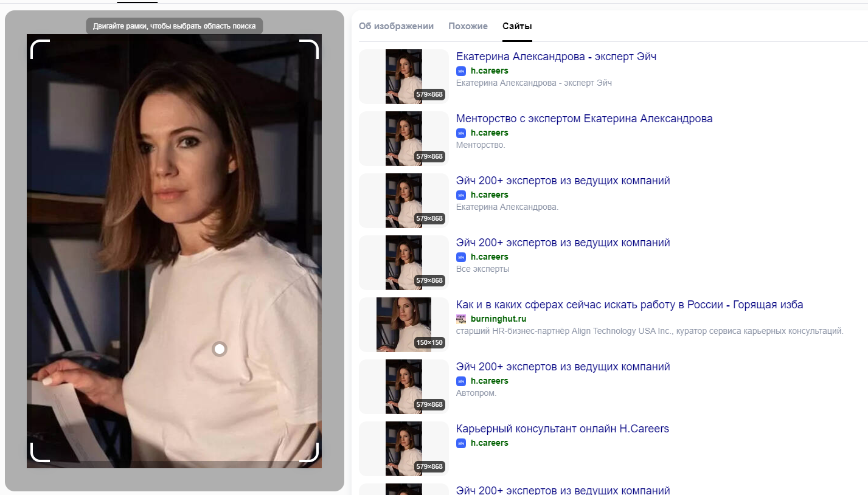Click the round center handle on the photo
Screen dimensions: 868x495
pyautogui.click(x=220, y=349)
